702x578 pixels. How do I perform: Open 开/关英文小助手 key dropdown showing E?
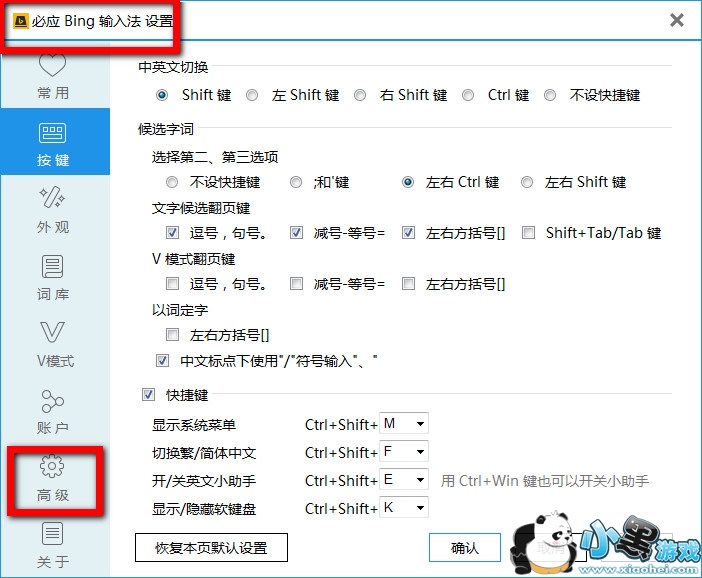404,480
